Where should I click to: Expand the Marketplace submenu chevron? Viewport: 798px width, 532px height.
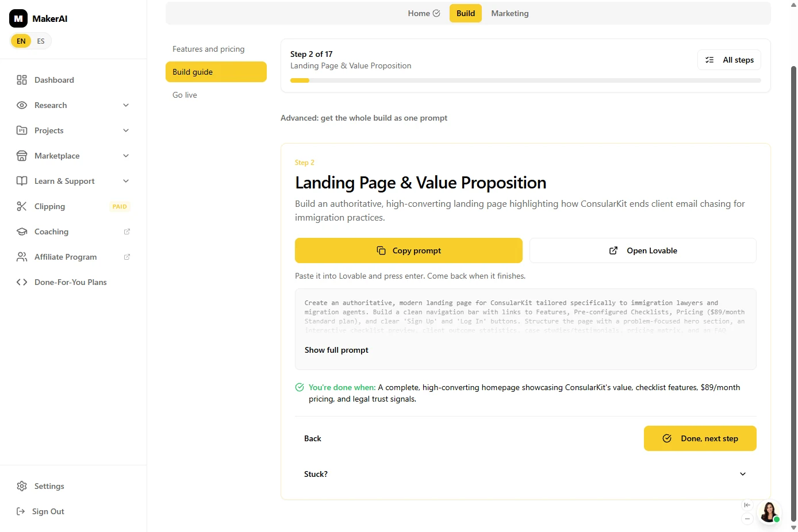point(126,156)
